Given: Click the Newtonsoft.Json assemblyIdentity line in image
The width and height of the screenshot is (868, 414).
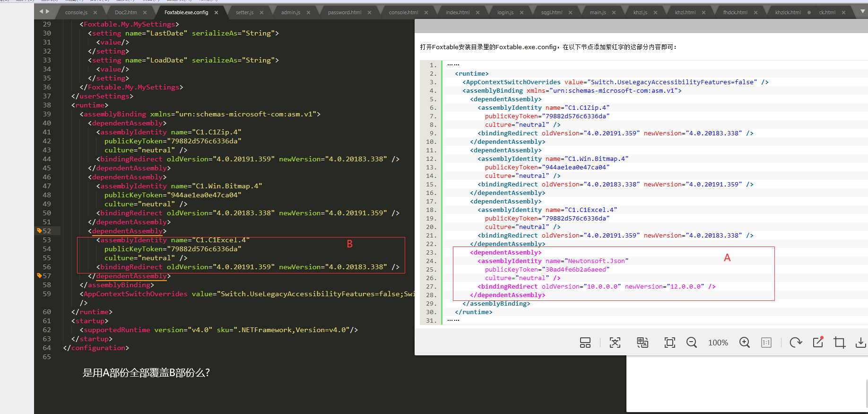Looking at the screenshot, I should click(x=553, y=261).
